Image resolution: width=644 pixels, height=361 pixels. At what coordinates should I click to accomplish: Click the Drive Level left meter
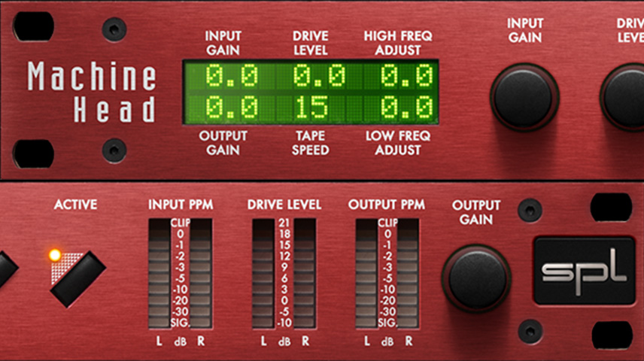(263, 274)
